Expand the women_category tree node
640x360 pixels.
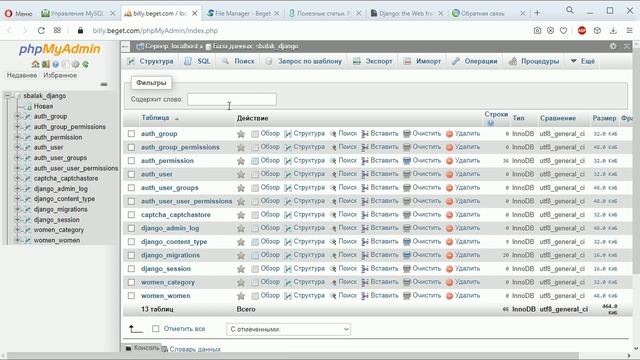pos(18,230)
